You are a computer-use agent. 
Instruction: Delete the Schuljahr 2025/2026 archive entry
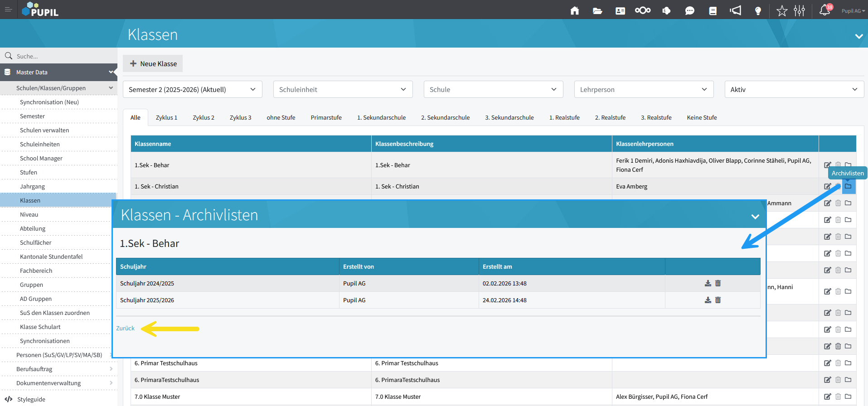[x=718, y=300]
